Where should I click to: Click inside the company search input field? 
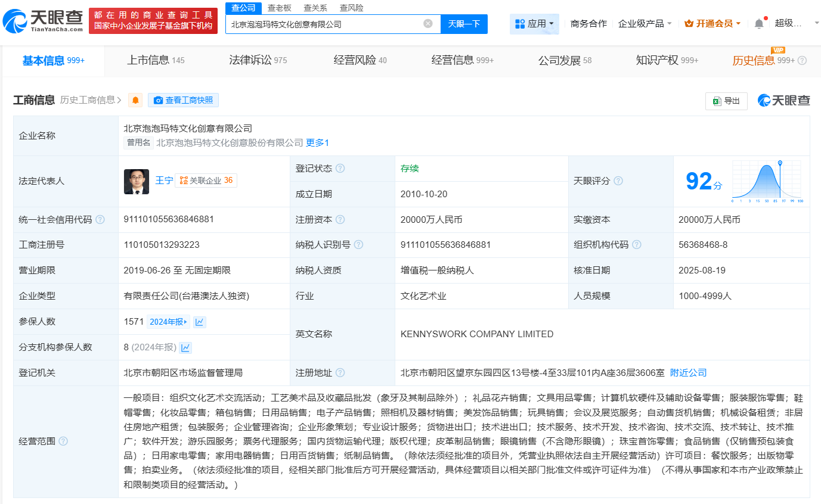pos(328,24)
